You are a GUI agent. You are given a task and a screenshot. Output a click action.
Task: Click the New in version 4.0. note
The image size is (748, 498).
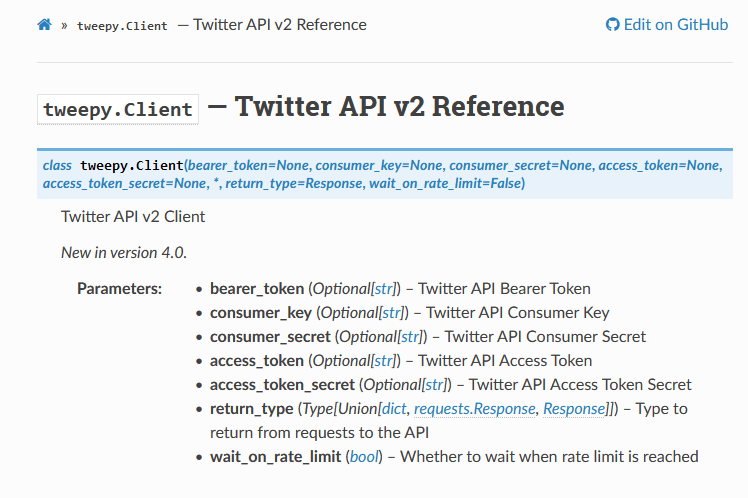click(x=124, y=252)
